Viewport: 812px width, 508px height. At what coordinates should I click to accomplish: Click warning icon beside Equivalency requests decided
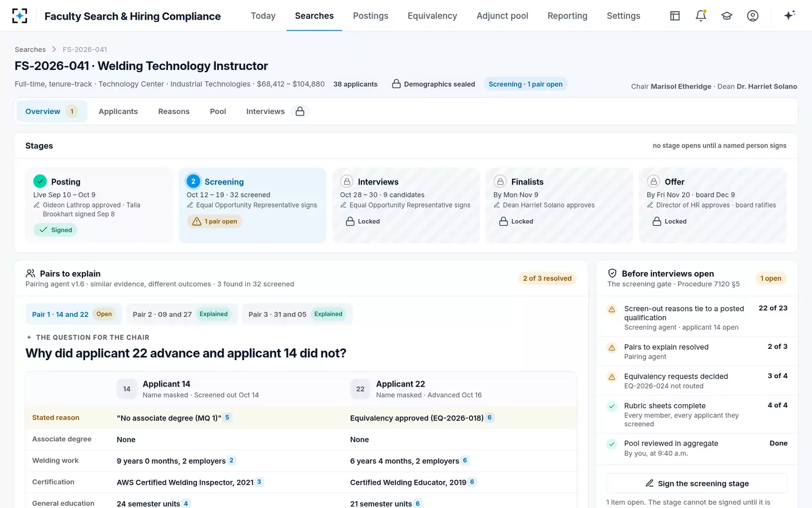[612, 376]
